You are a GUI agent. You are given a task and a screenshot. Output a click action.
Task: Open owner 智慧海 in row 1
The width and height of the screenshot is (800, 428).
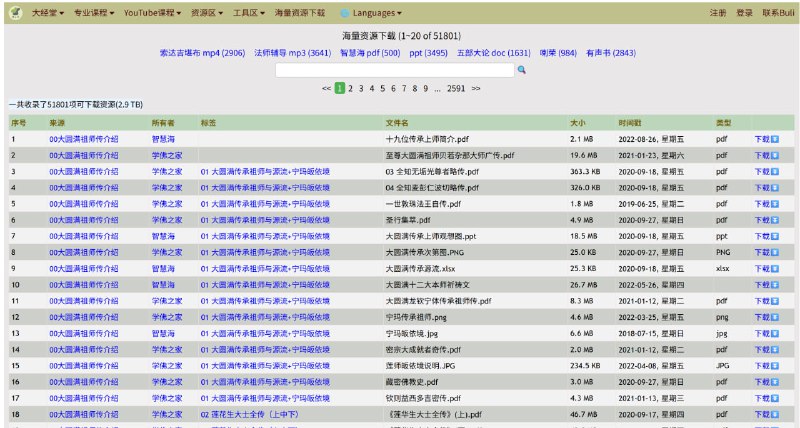(x=163, y=139)
